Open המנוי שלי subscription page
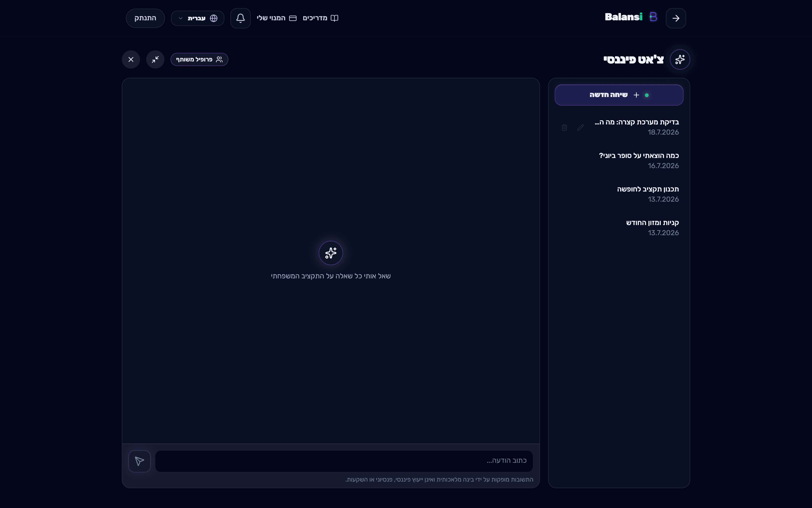The width and height of the screenshot is (812, 508). point(277,18)
